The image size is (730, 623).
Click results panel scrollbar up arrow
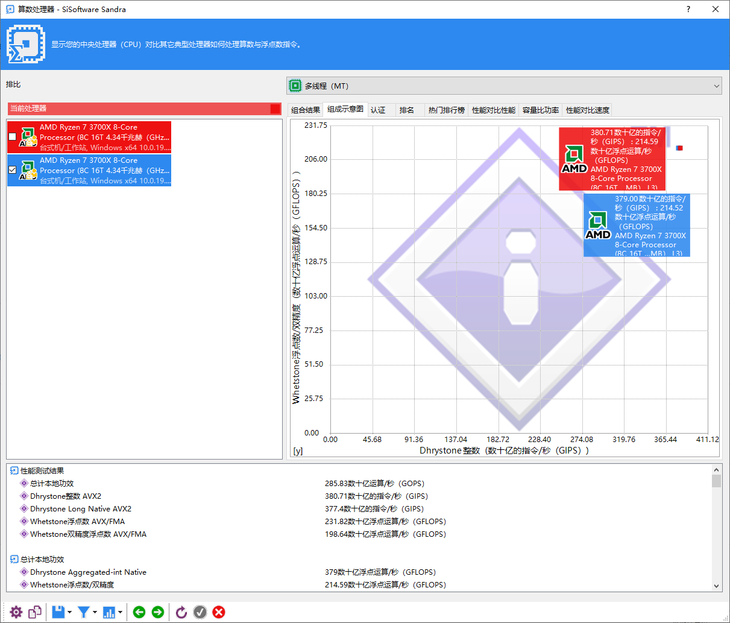716,469
